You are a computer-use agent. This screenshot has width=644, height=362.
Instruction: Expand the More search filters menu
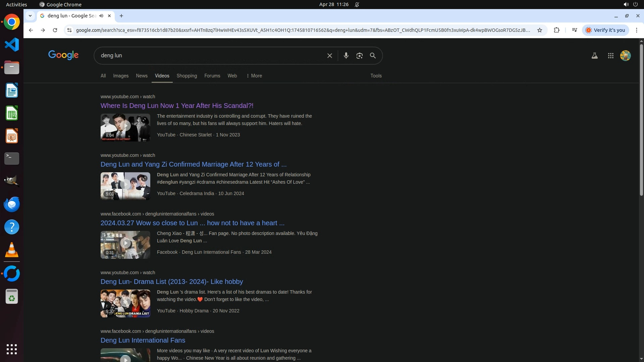pos(254,76)
